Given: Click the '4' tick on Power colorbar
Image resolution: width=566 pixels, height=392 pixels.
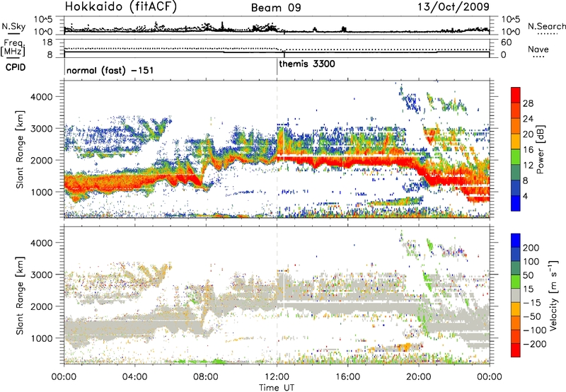Looking at the screenshot, I should pos(525,196).
